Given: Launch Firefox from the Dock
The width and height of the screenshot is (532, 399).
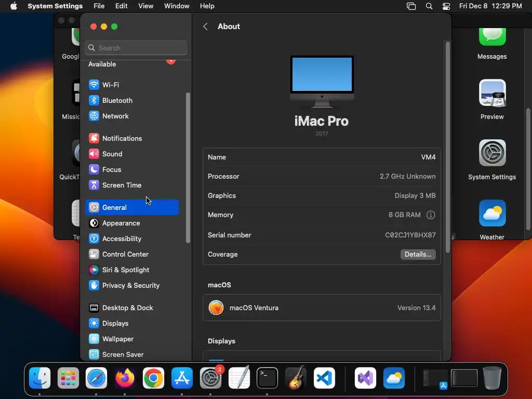Looking at the screenshot, I should point(125,378).
